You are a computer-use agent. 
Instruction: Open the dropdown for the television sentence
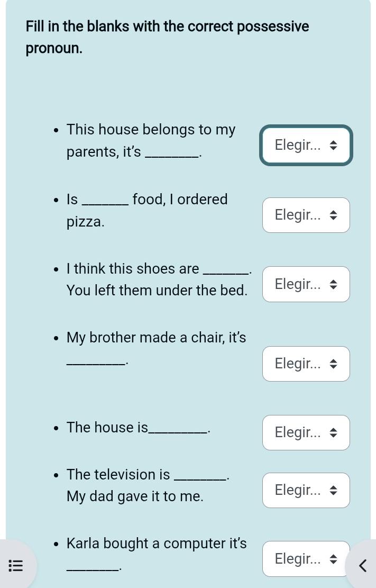pyautogui.click(x=306, y=490)
